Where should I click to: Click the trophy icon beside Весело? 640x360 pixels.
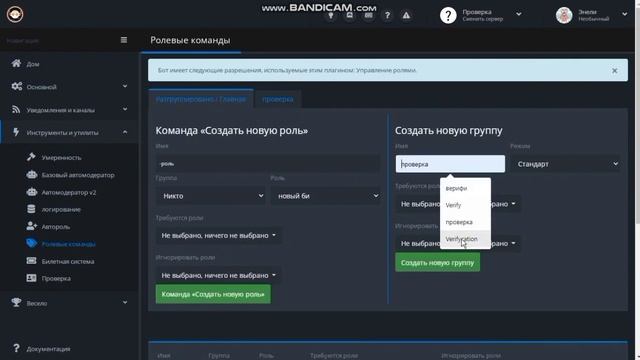click(x=16, y=302)
